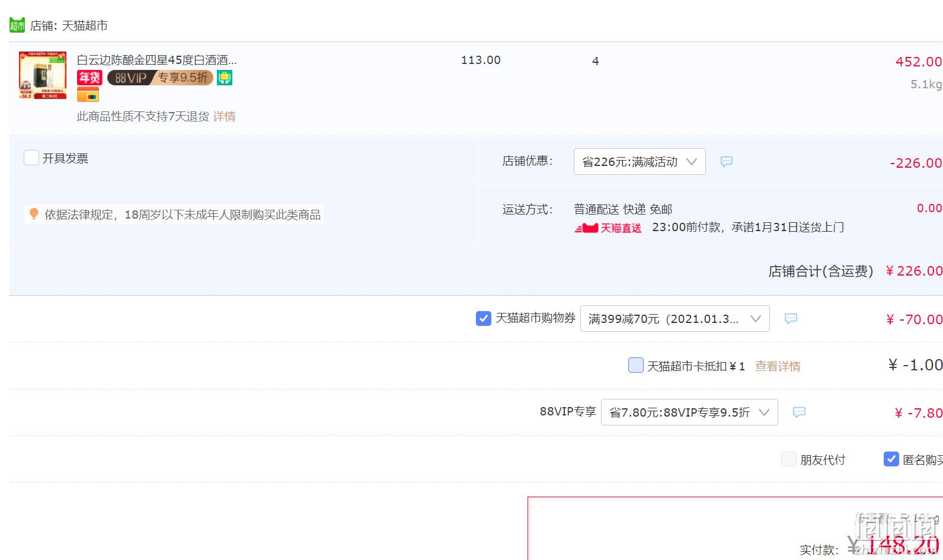Screen dimensions: 943x560
Task: Click the 88VIP 专享9.5折 badge
Action: (x=160, y=78)
